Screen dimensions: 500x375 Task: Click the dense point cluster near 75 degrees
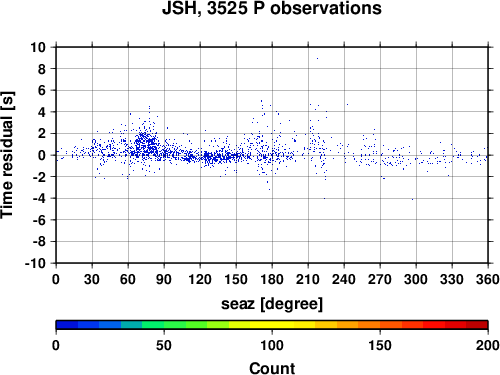click(x=146, y=144)
